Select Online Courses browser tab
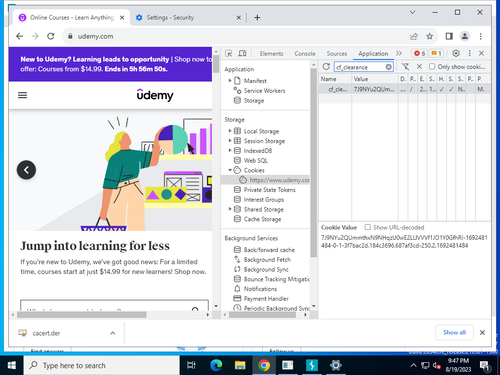 point(72,18)
